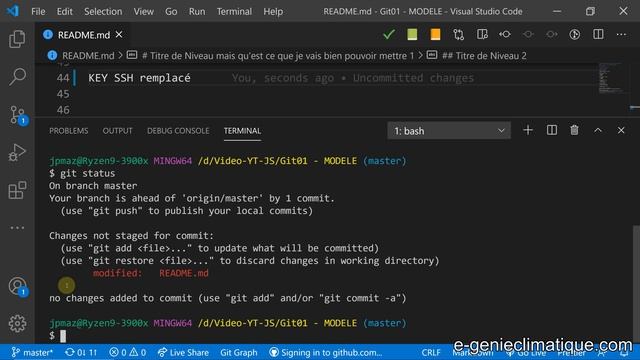
Task: Kill the terminal with trash icon
Action: [574, 130]
